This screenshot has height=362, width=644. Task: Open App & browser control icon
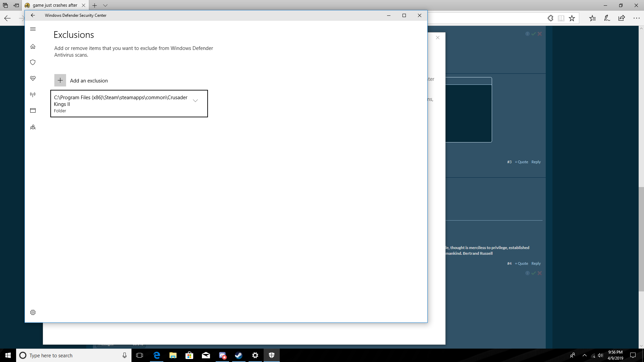pyautogui.click(x=33, y=111)
